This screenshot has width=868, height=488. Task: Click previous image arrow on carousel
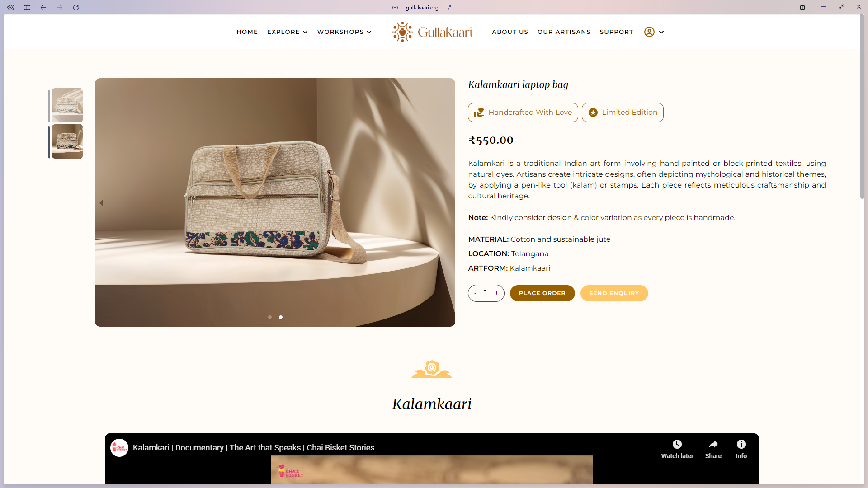tap(102, 203)
